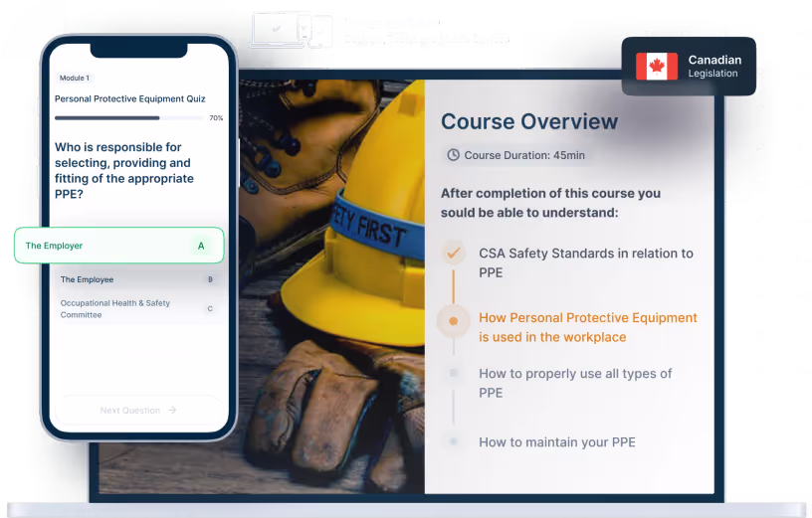Click the letter A badge on The Employer
Viewport: 812px width, 518px height.
(201, 246)
